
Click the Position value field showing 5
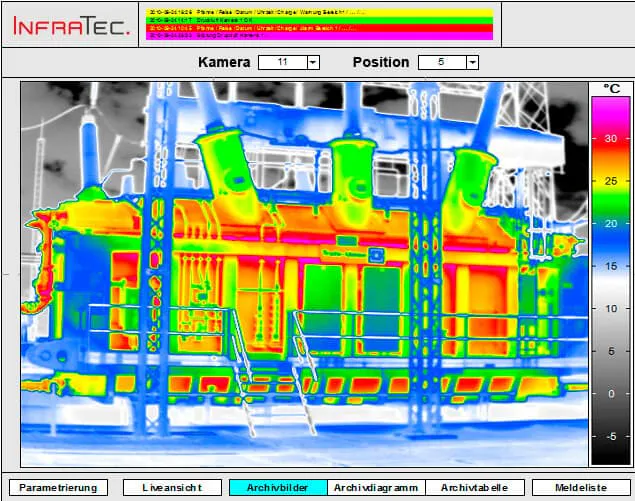(x=442, y=62)
